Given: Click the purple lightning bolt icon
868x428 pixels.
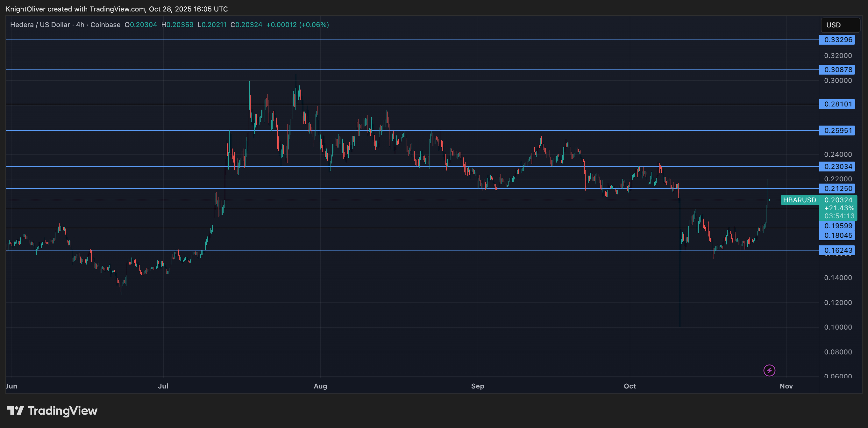Looking at the screenshot, I should [769, 370].
